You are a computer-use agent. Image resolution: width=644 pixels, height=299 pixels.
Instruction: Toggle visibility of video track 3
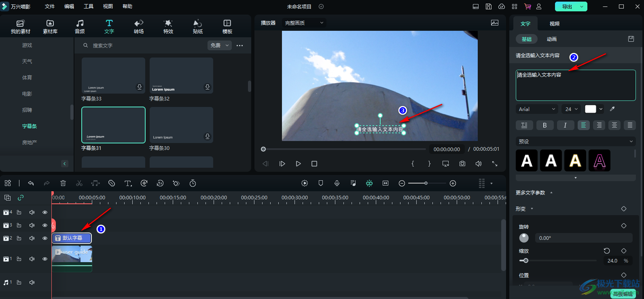(45, 225)
